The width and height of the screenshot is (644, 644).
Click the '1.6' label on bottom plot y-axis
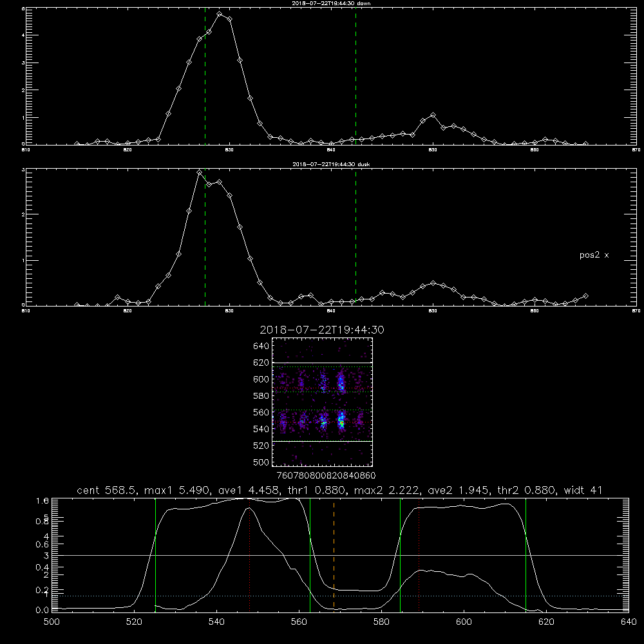point(43,501)
